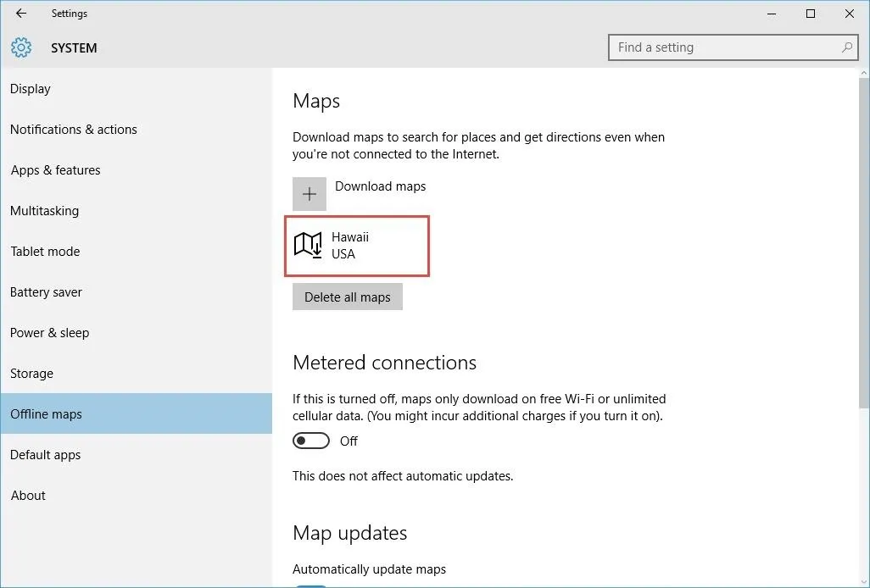Click the vertical scrollbar thumb
This screenshot has height=588, width=870.
coord(864,242)
